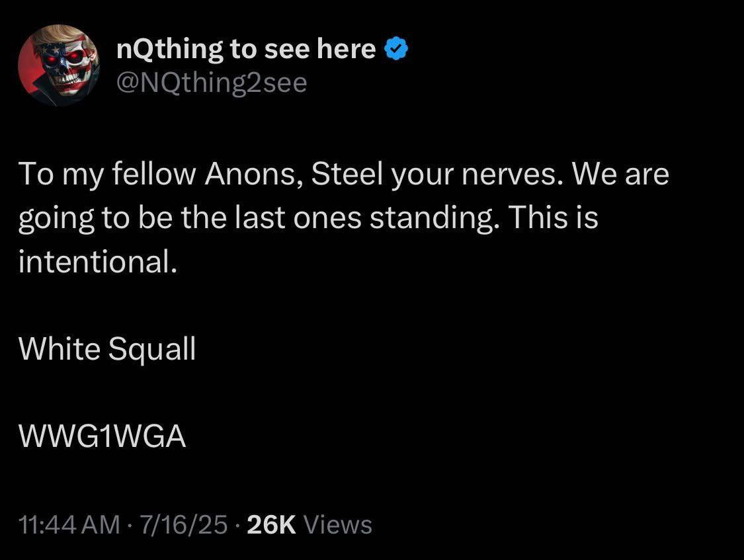
Task: Click the "WWG1WGA" text
Action: click(x=103, y=437)
